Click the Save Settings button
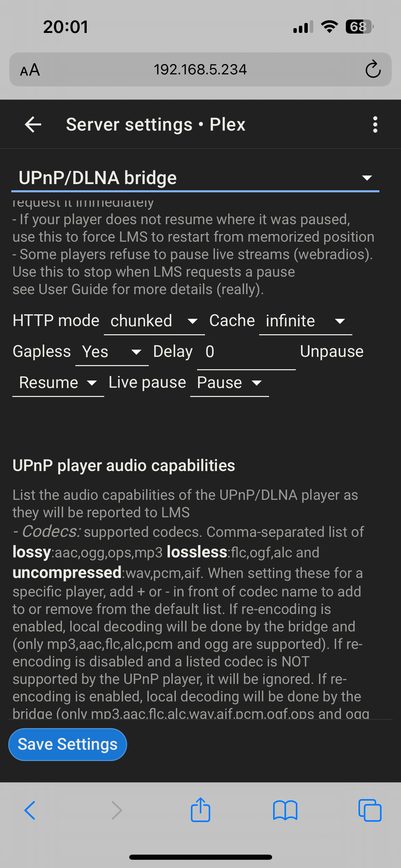Screen dimensions: 401x868 point(68,744)
